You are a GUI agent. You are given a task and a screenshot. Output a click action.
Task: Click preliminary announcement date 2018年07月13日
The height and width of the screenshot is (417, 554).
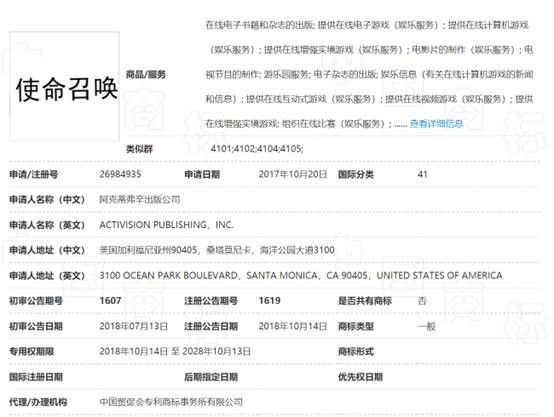(x=134, y=326)
